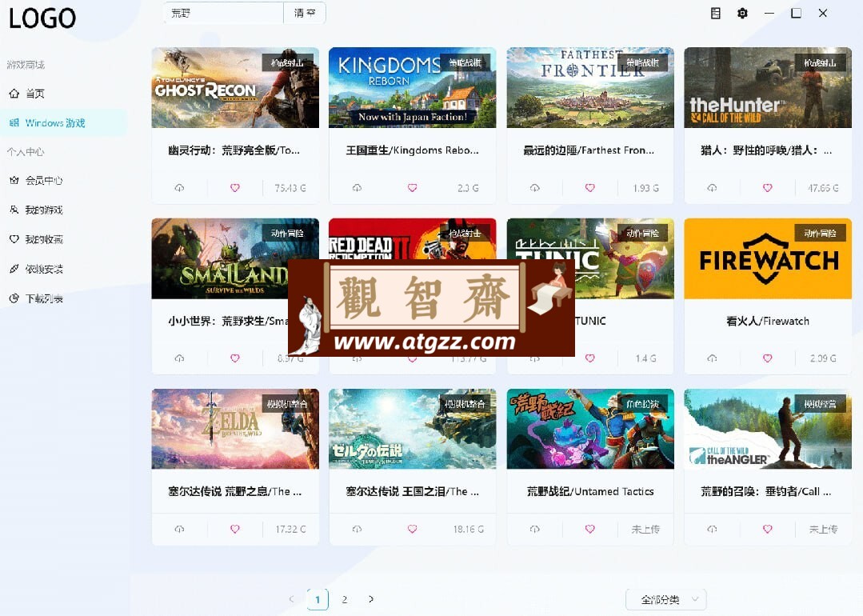
Task: Download Farthest Frontier via cloud icon
Action: pos(534,188)
